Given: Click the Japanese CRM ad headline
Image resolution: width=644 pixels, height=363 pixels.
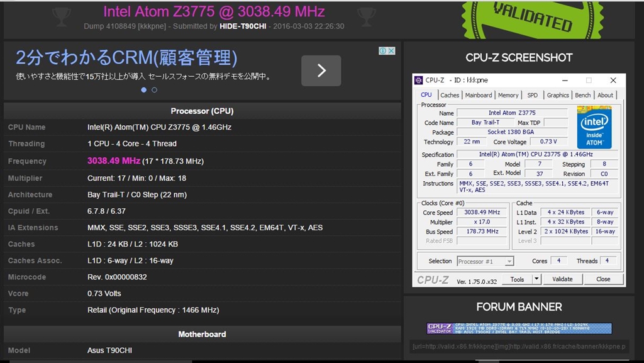Looking at the screenshot, I should [x=126, y=57].
